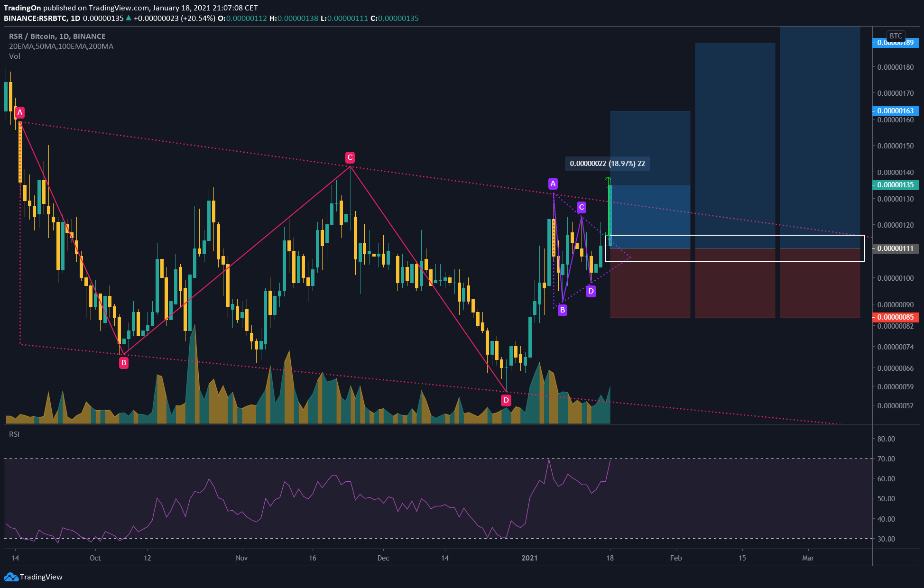Select the pink C wave label

[x=350, y=157]
